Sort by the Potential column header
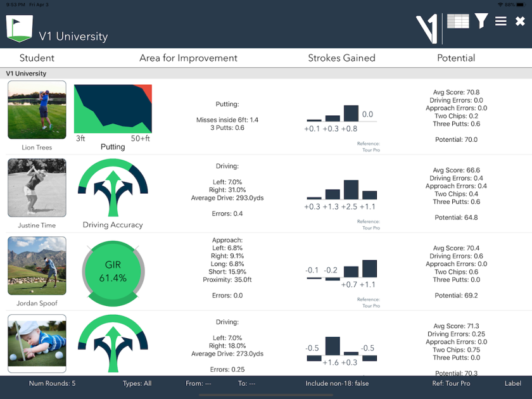Image resolution: width=532 pixels, height=399 pixels. 456,58
